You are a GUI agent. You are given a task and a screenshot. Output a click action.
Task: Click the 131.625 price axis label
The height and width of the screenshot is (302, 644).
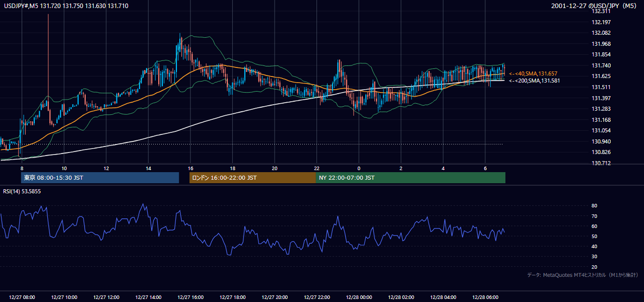(602, 77)
